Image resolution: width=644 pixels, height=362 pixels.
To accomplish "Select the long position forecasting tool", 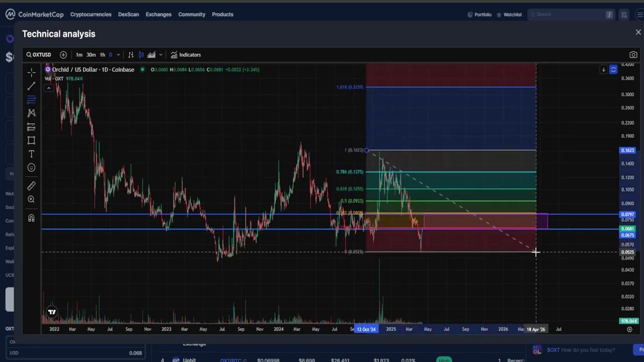I will click(x=31, y=127).
